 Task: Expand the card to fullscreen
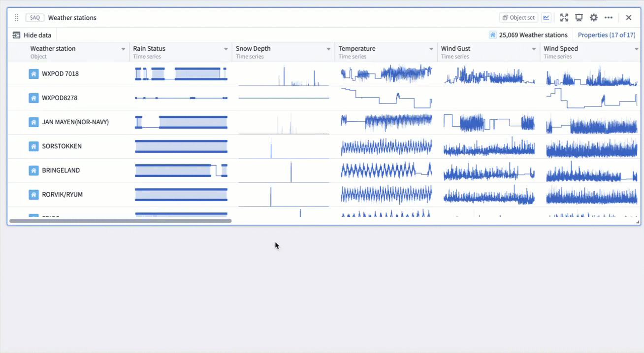click(x=564, y=18)
